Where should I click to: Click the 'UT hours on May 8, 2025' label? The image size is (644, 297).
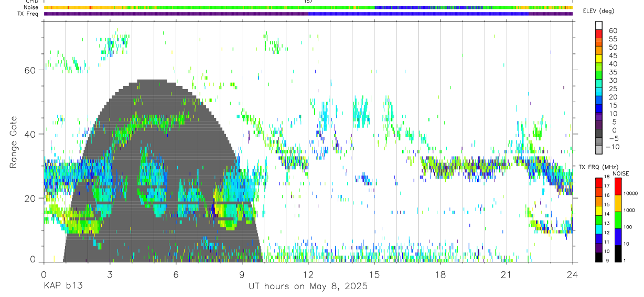[308, 287]
